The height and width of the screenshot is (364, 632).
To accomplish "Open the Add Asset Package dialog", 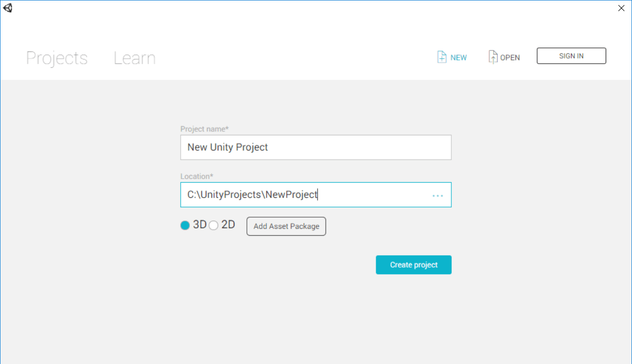I will coord(286,226).
